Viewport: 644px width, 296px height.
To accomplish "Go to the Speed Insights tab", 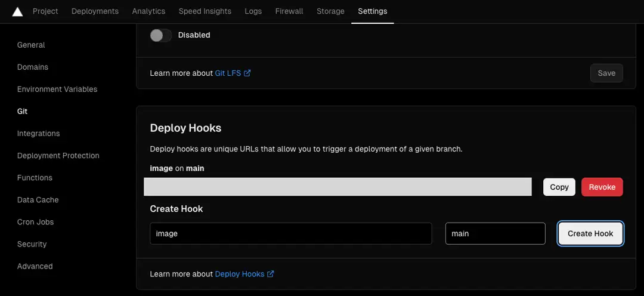I will click(205, 11).
